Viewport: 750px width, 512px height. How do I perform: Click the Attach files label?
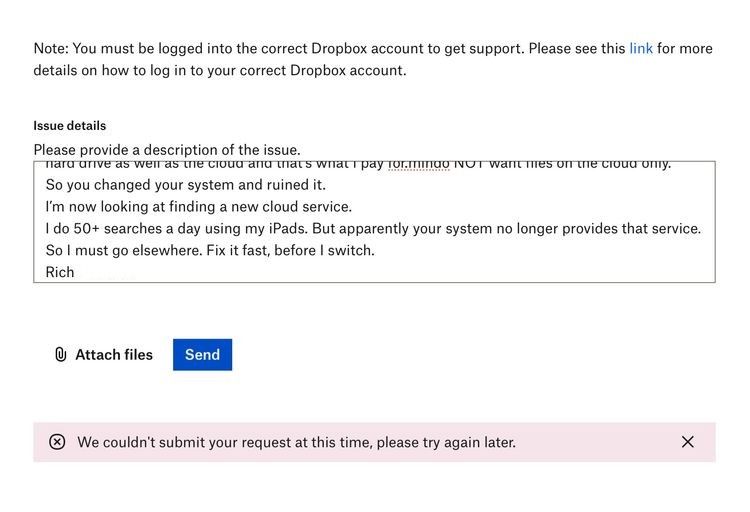(x=114, y=355)
